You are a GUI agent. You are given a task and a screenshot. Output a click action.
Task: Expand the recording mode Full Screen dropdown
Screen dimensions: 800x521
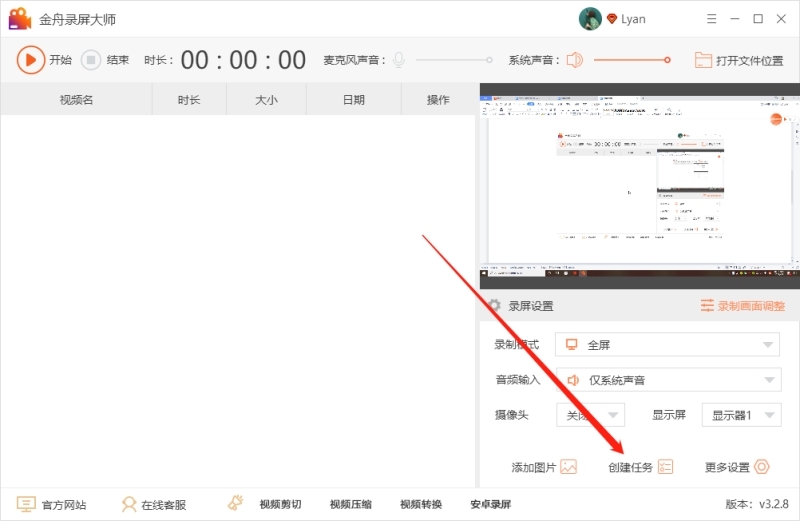(x=667, y=345)
